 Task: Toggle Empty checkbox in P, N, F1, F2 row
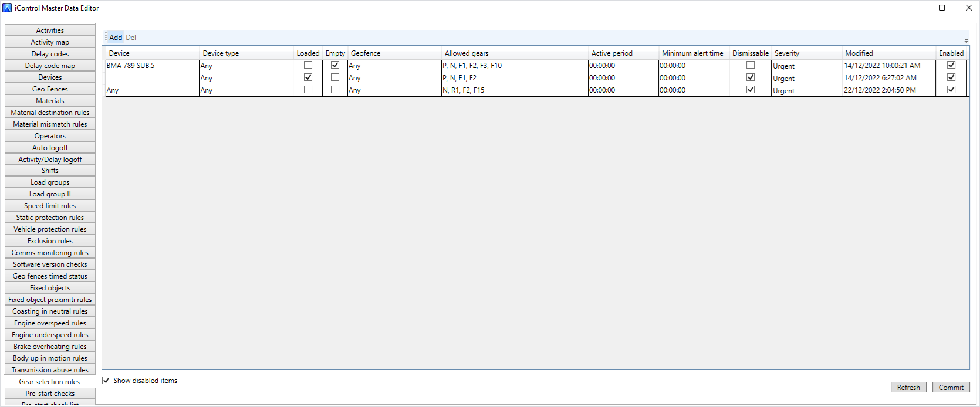point(335,77)
